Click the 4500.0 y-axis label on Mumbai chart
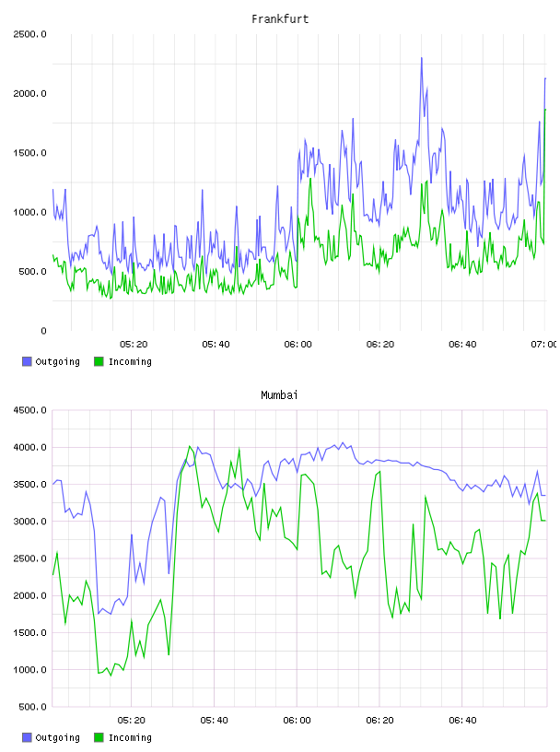This screenshot has height=752, width=560. pyautogui.click(x=29, y=410)
